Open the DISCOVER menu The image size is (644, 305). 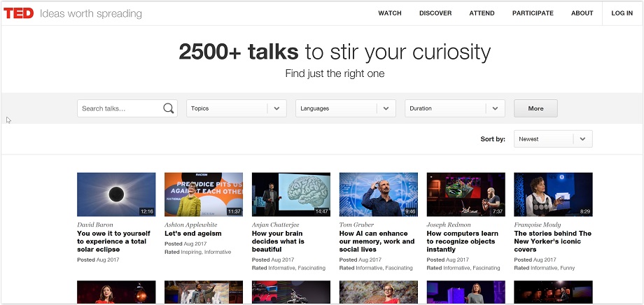point(435,13)
